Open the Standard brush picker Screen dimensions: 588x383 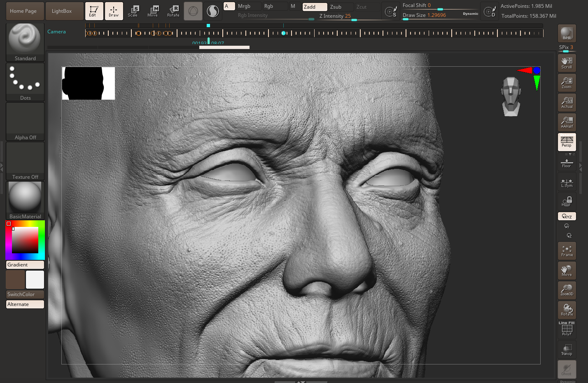(x=25, y=42)
